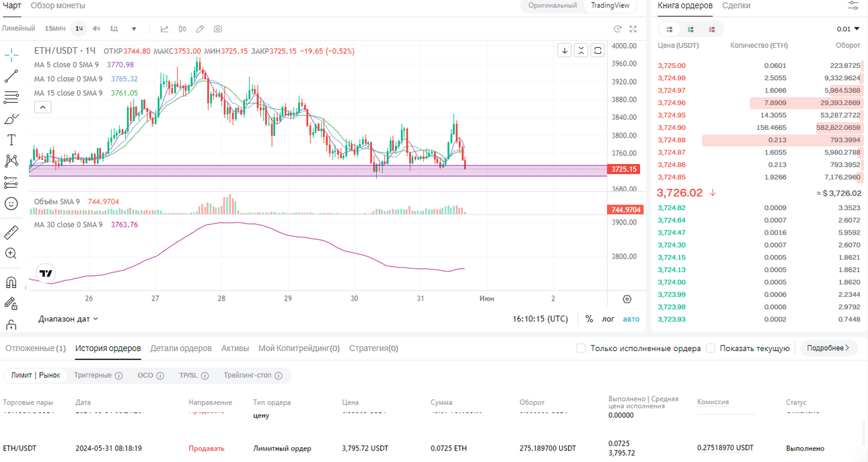Take a chart snapshot with camera icon
Viewport: 868px width, 462px height.
[x=218, y=29]
